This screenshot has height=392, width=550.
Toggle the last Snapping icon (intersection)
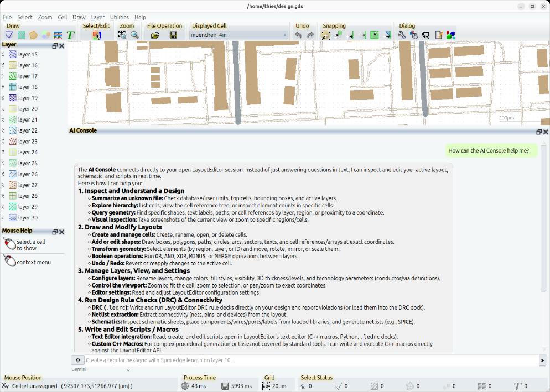point(387,35)
